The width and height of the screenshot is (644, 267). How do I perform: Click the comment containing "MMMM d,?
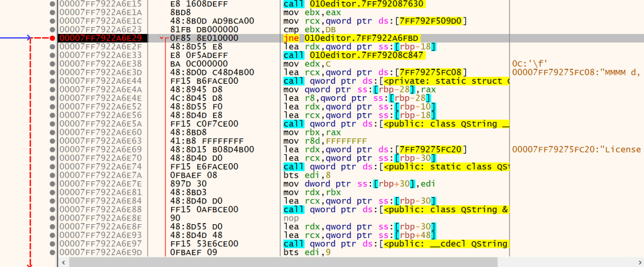[x=577, y=72]
